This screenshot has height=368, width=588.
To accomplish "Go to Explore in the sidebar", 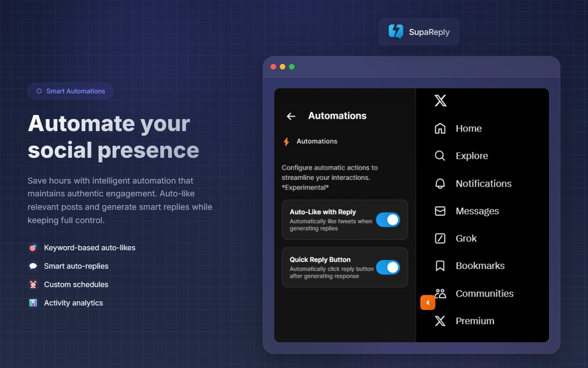I will pos(472,156).
